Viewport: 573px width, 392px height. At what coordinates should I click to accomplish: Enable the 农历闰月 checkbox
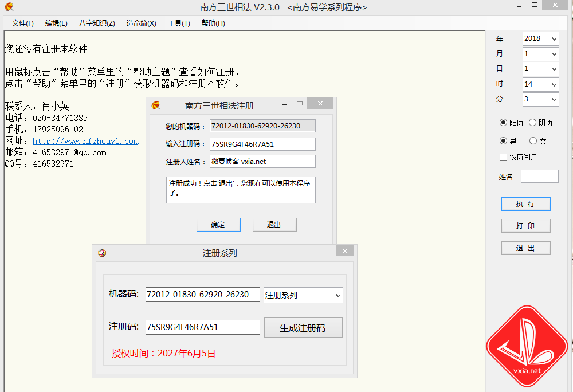click(504, 158)
